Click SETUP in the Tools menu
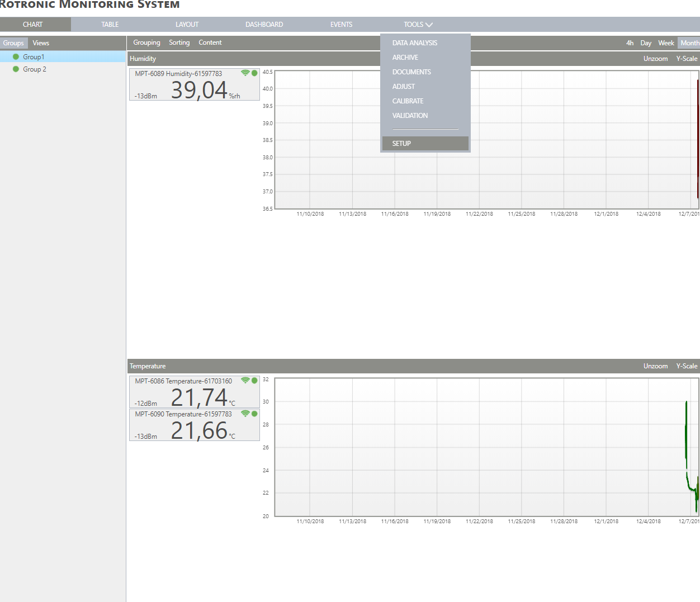 click(x=425, y=144)
